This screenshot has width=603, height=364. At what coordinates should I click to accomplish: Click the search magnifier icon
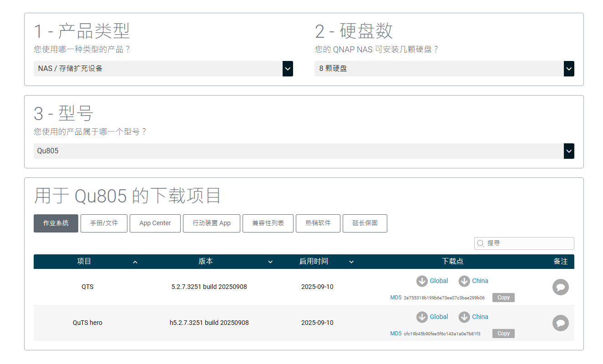(x=480, y=243)
